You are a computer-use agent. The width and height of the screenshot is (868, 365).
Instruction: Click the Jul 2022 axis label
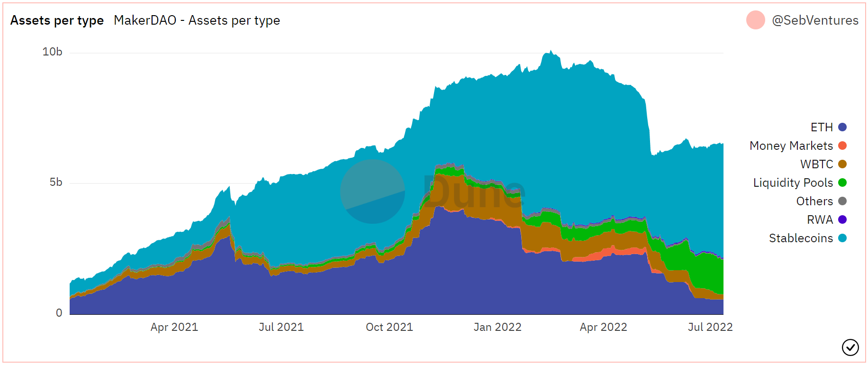pyautogui.click(x=710, y=327)
